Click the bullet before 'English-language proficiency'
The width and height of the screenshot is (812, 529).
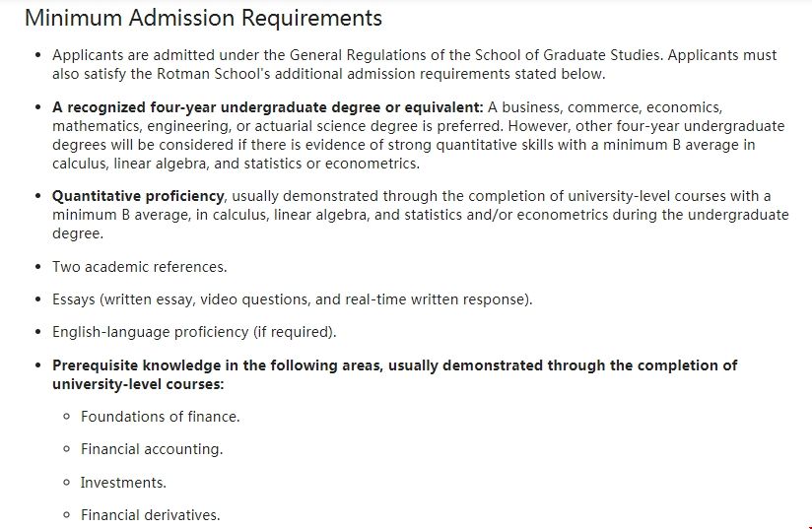click(x=37, y=332)
